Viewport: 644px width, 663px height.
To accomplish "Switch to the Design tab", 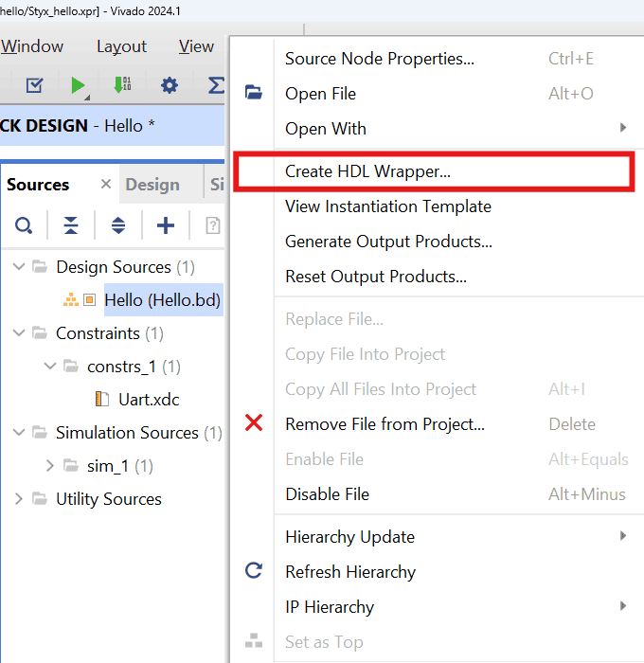I will coord(152,185).
